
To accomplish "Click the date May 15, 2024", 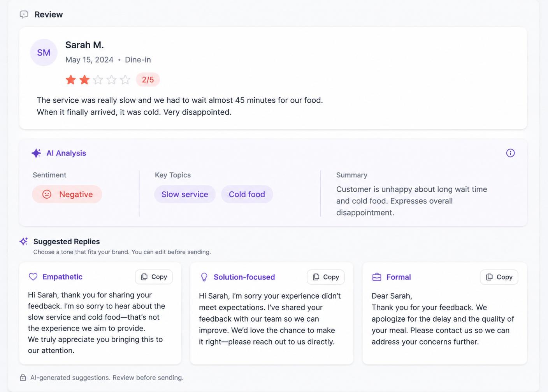I will point(90,60).
